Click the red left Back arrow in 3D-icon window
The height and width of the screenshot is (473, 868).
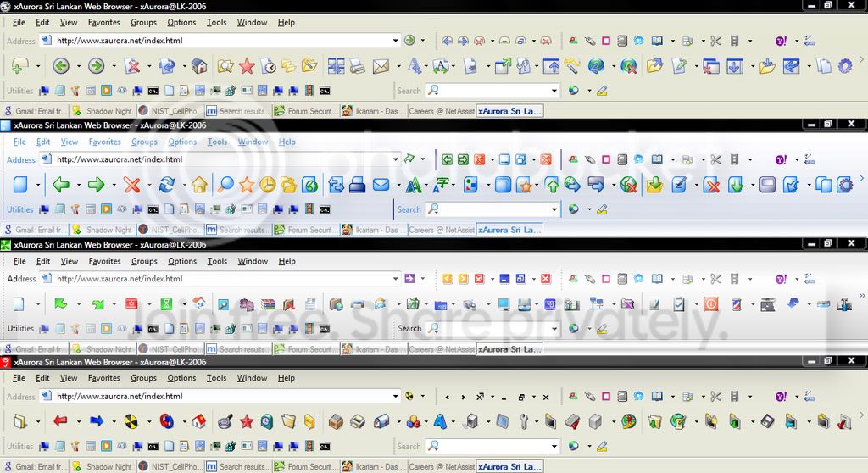point(61,421)
